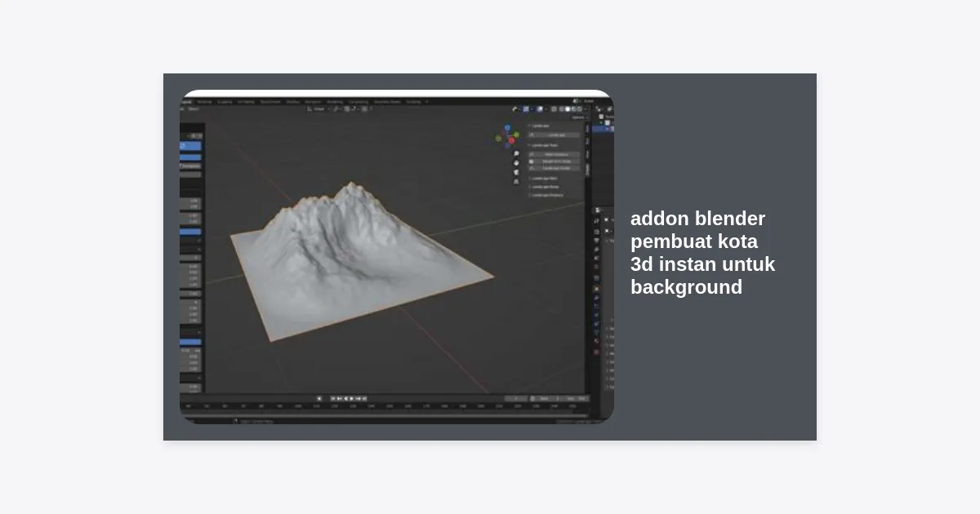Click the red X axis on navigation gizmo

(x=512, y=140)
